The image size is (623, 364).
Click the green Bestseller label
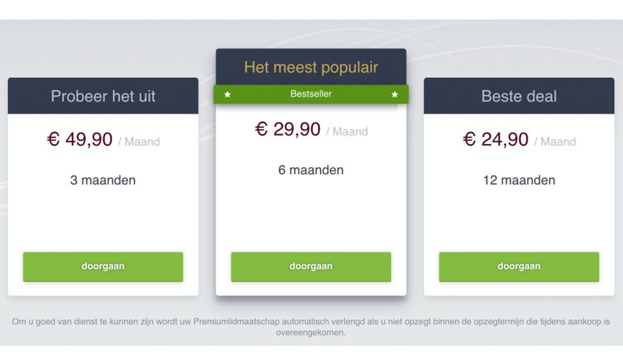(311, 94)
